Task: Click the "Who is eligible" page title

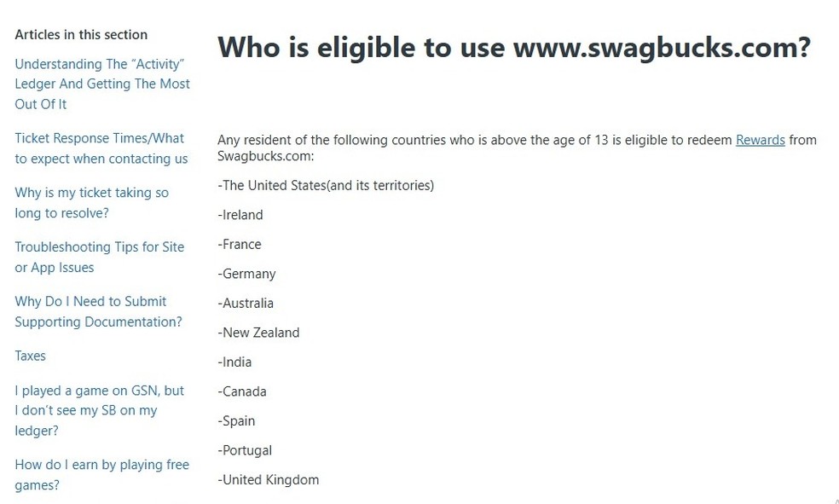Action: (514, 47)
